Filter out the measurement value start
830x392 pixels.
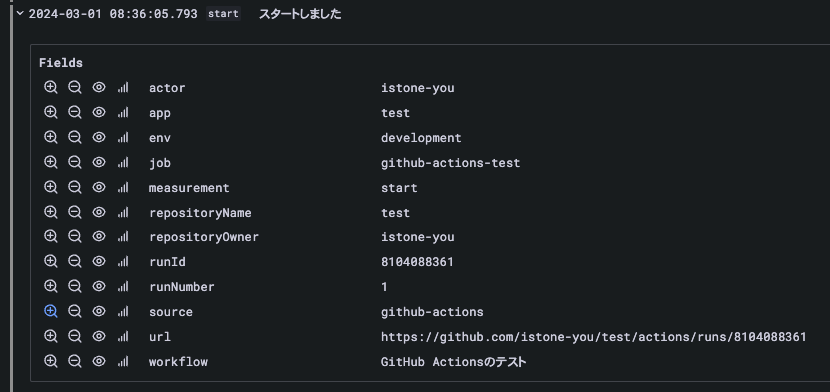75,187
